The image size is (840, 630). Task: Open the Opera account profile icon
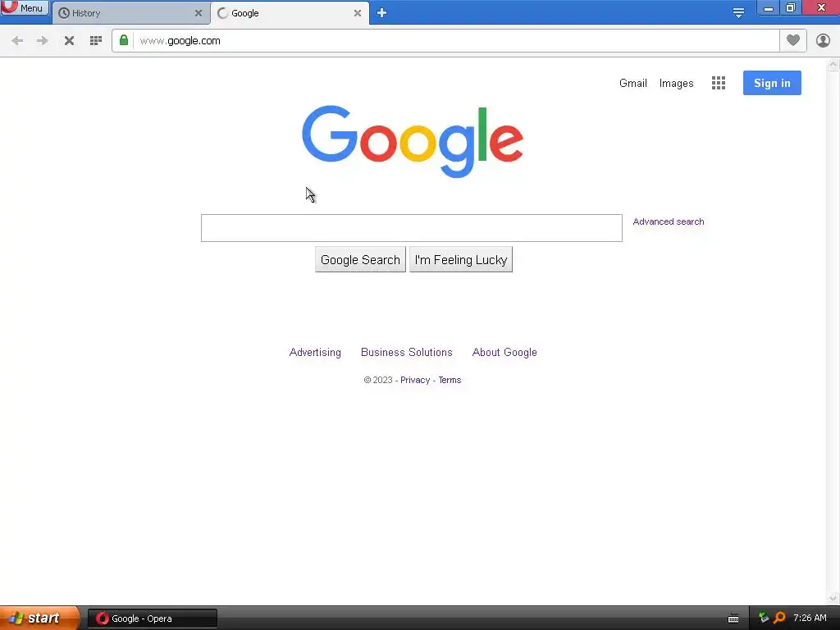823,41
